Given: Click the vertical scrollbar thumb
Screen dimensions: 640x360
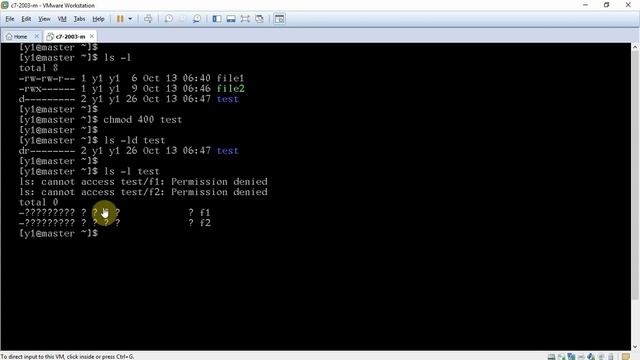Looking at the screenshot, I should pos(635,176).
